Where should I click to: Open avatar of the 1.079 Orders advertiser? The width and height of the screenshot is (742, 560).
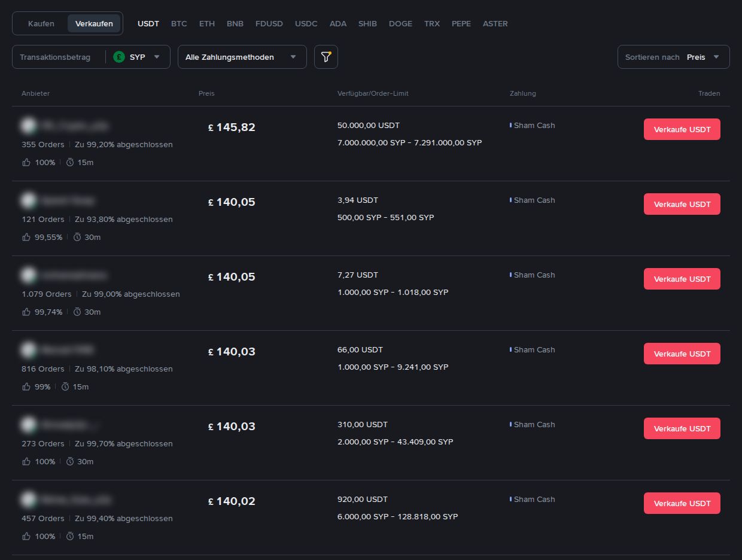coord(28,275)
